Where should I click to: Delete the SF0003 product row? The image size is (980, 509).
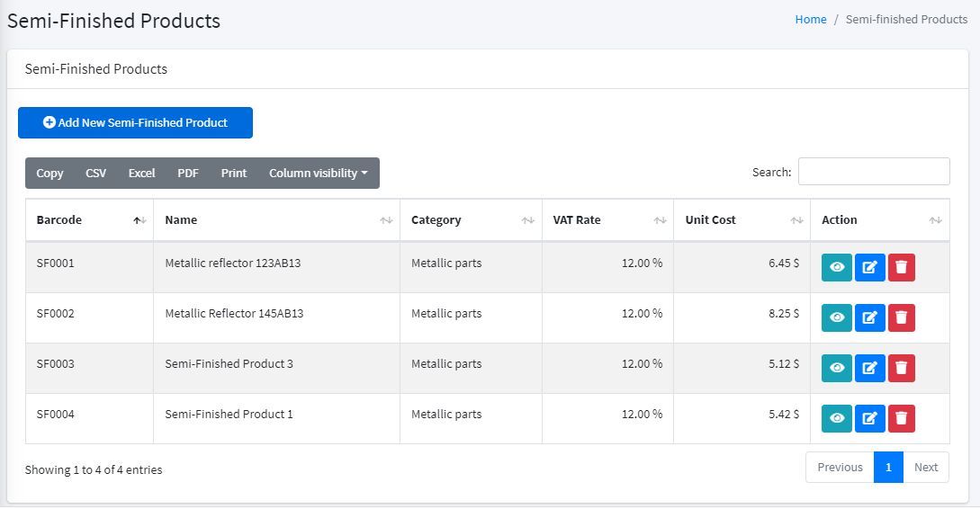902,368
